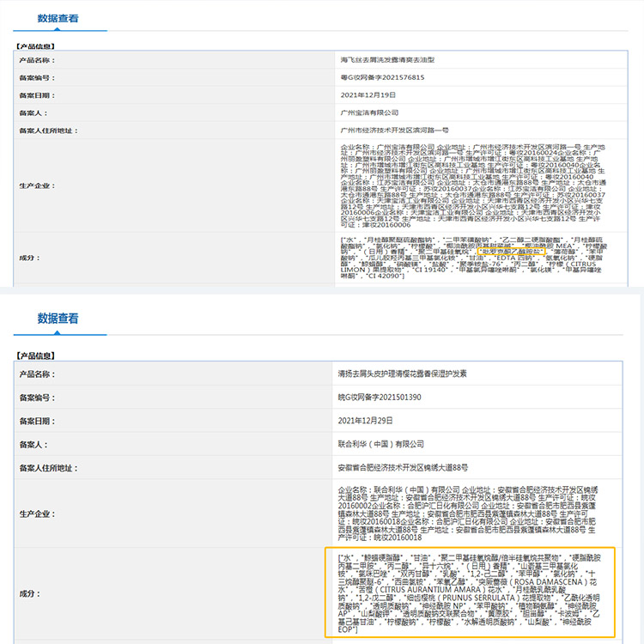Click the 备案日期 label beside 2021年12月19日
644x644 pixels.
click(37, 95)
